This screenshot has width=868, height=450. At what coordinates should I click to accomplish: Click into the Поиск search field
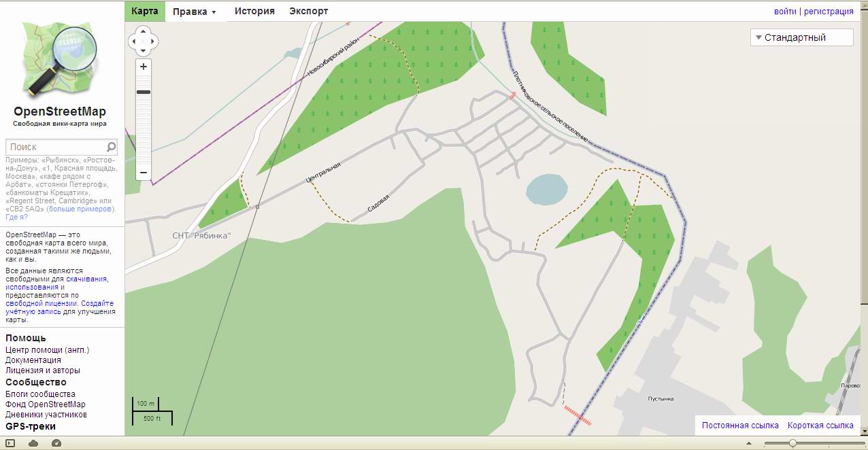coord(54,147)
